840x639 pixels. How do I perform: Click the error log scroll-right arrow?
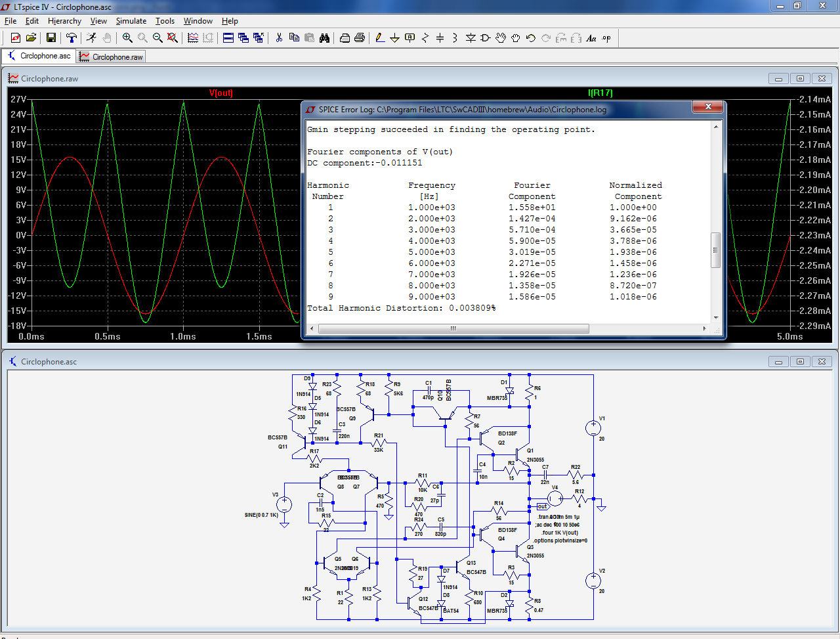pyautogui.click(x=705, y=328)
